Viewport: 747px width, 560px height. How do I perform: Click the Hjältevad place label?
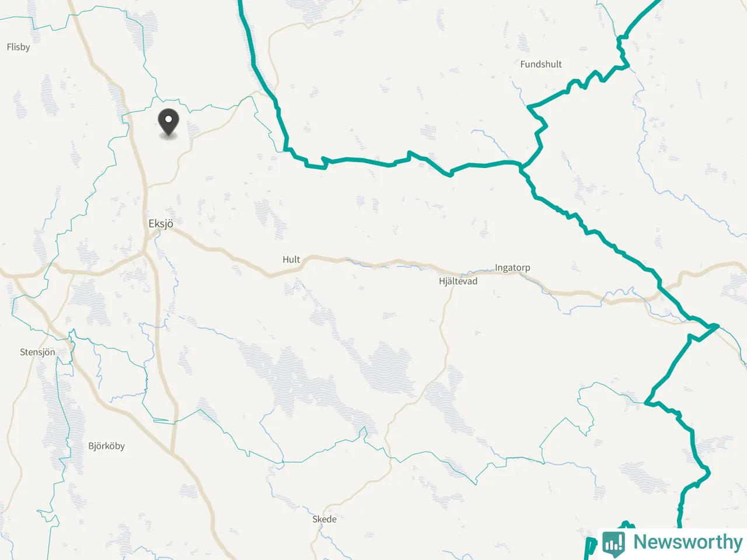click(x=458, y=281)
